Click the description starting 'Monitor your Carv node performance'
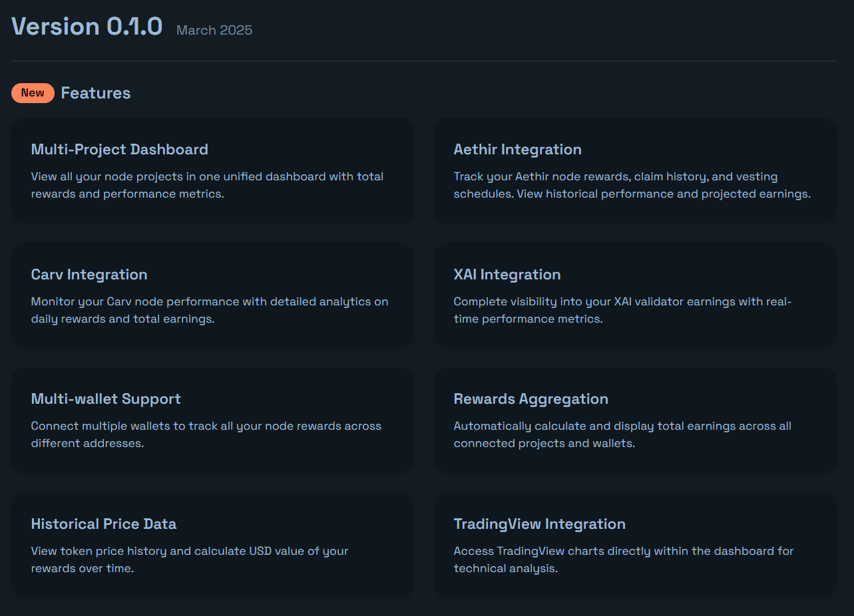 (210, 310)
